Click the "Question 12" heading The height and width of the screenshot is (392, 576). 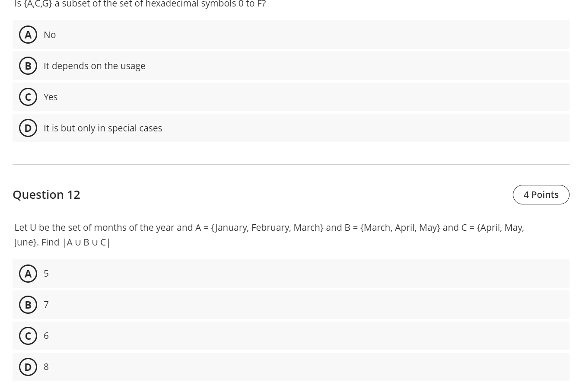pyautogui.click(x=46, y=194)
